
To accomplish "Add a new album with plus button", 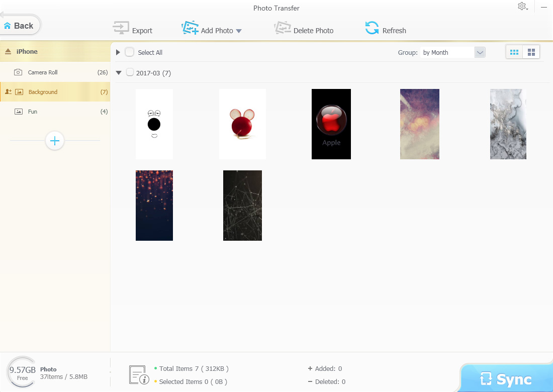I will click(x=55, y=141).
